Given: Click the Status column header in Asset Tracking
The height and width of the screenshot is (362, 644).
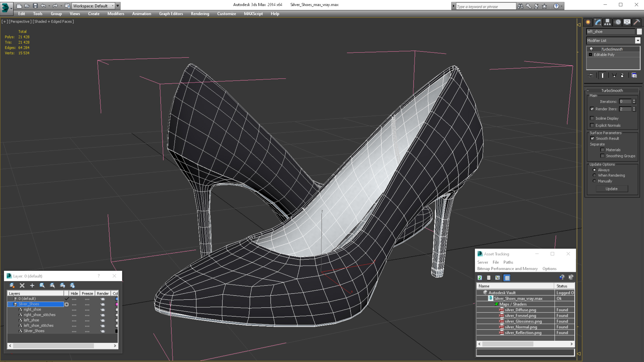Looking at the screenshot, I should tap(564, 286).
